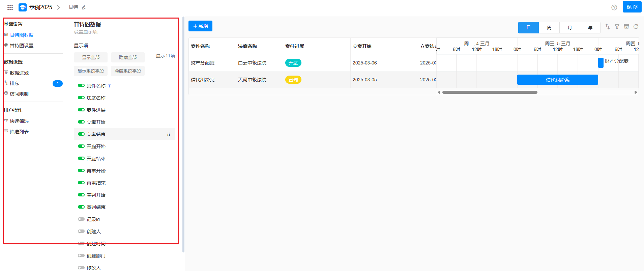Click the 借代纠纷案 blue Gantt bar

pyautogui.click(x=557, y=80)
